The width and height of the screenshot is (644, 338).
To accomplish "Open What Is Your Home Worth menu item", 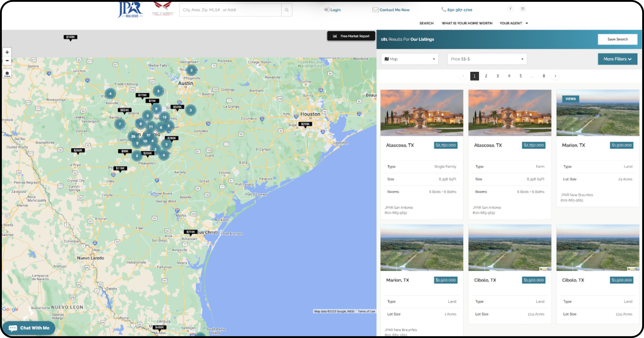I will (x=467, y=23).
